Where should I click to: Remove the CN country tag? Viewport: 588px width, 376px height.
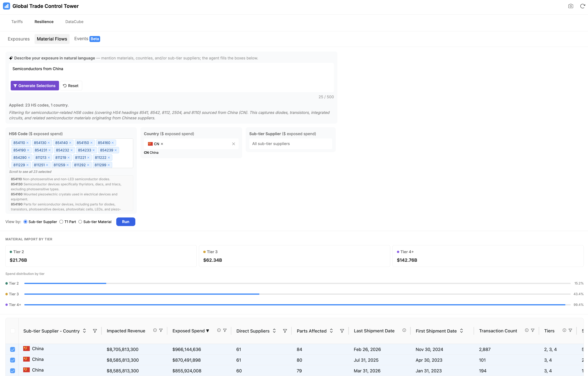pos(162,144)
